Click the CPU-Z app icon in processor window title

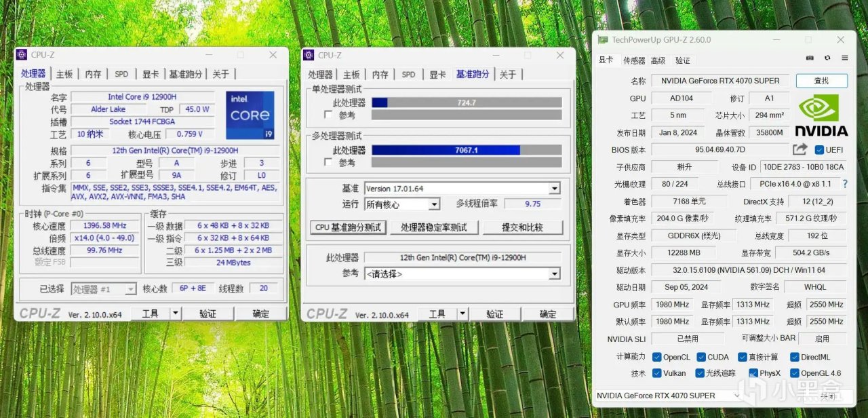click(x=22, y=55)
